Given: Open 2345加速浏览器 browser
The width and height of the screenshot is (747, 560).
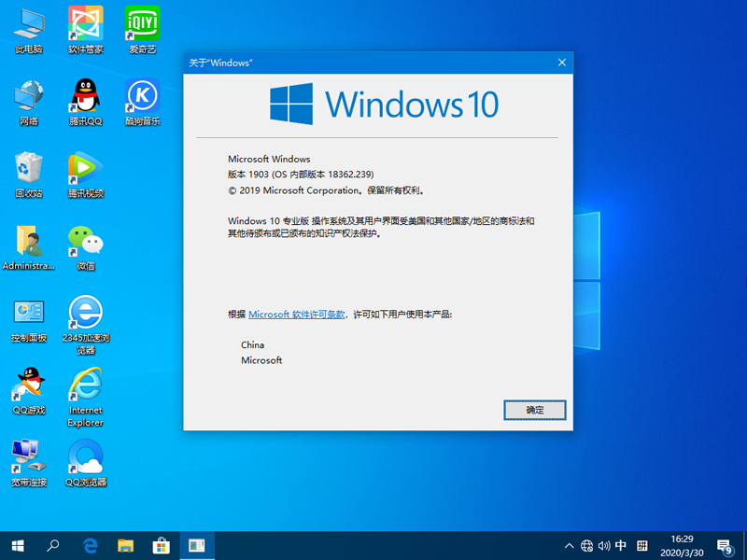Looking at the screenshot, I should point(84,313).
